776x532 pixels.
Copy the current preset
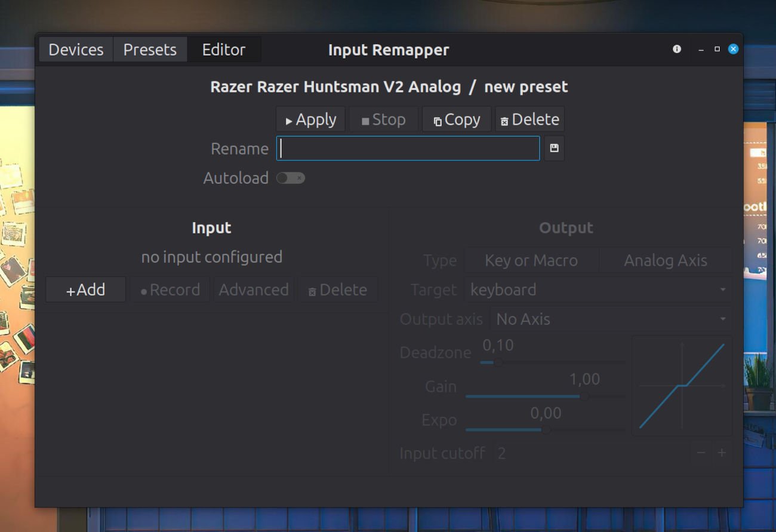click(456, 119)
